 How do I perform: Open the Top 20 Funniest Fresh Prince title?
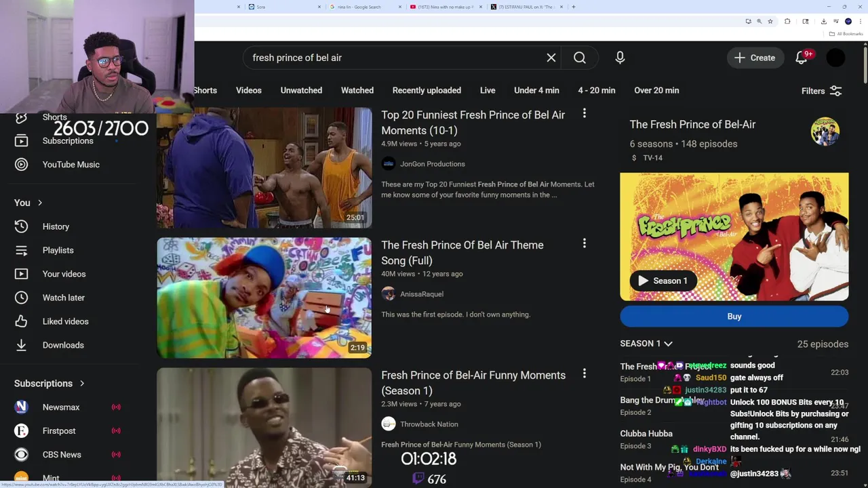[473, 123]
